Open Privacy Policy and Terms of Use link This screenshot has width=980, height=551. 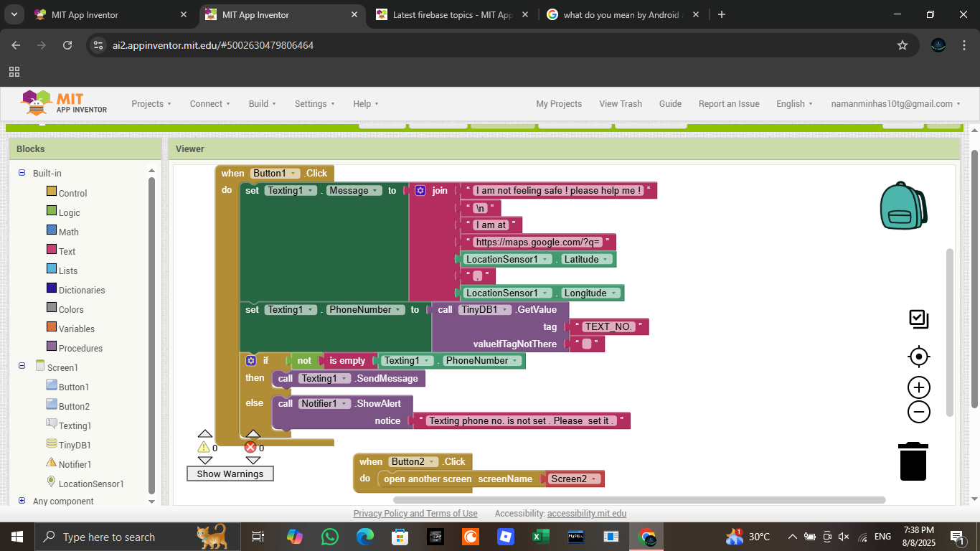(415, 514)
